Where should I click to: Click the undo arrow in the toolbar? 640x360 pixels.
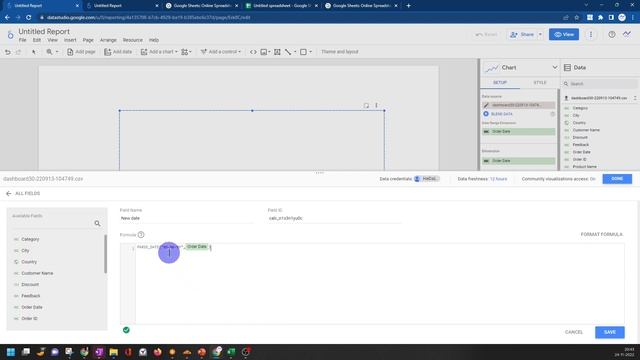tap(7, 52)
